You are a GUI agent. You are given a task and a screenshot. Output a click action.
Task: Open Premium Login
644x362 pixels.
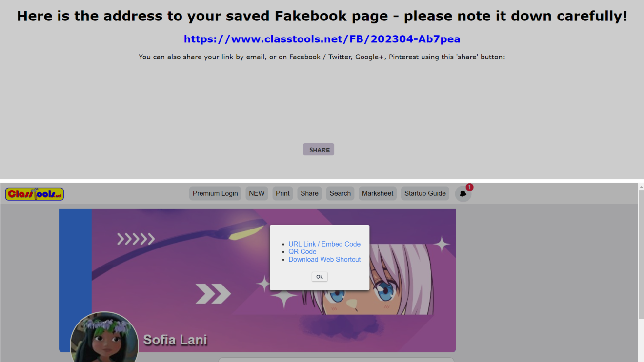[215, 193]
